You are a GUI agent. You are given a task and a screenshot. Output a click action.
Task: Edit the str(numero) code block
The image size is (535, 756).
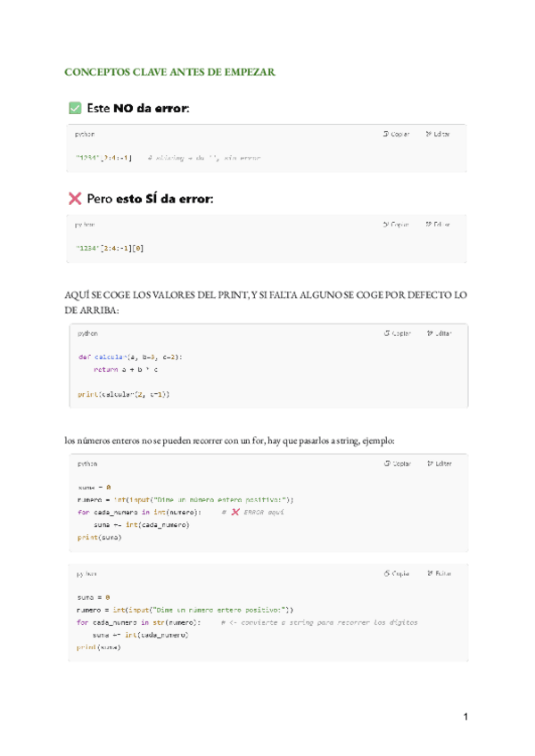pos(438,573)
